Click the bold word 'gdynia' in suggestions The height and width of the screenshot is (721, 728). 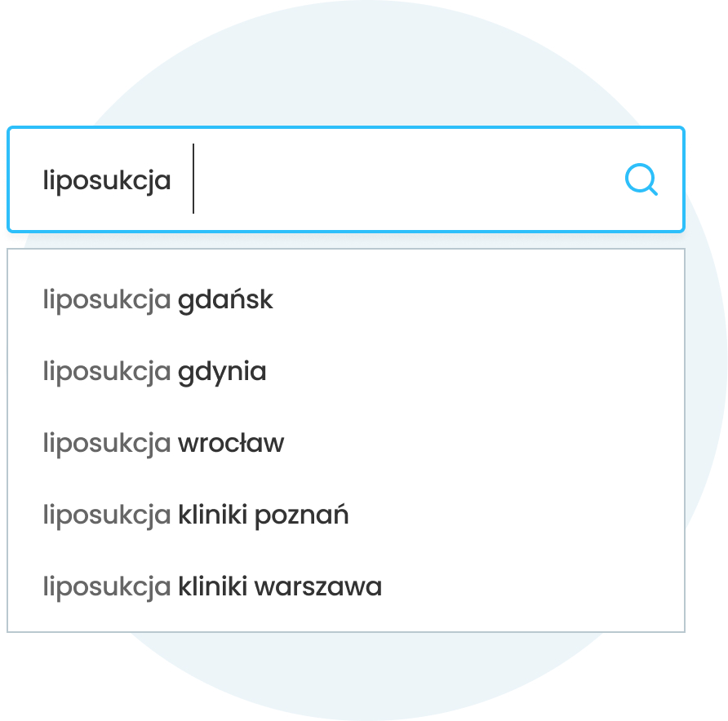click(222, 373)
